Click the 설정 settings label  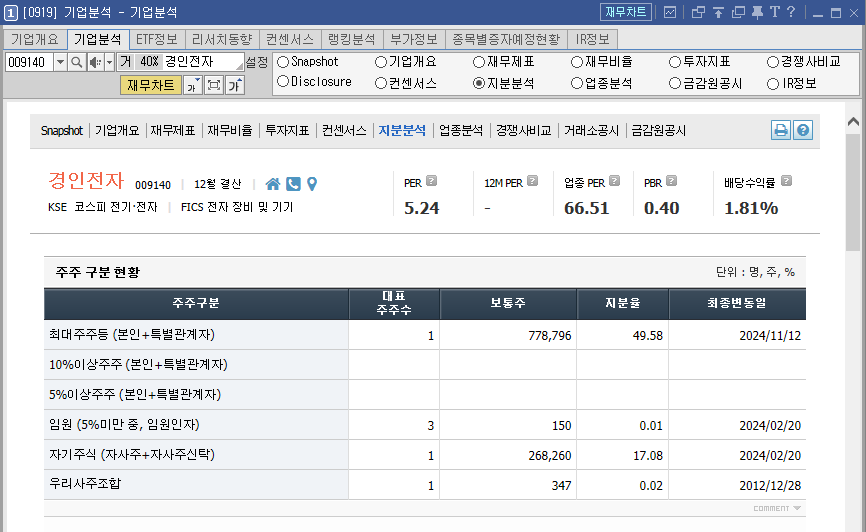click(x=257, y=62)
